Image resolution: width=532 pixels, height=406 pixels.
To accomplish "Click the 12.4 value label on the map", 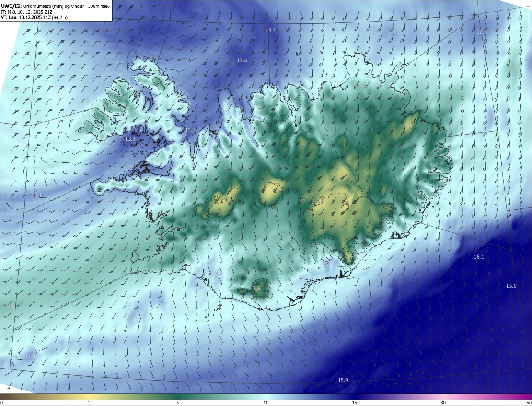I will tap(482, 32).
